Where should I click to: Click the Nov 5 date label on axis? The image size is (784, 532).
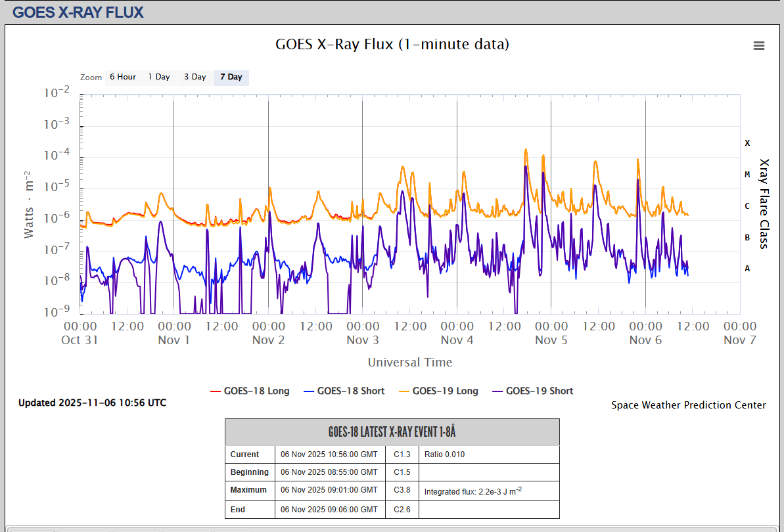click(551, 340)
